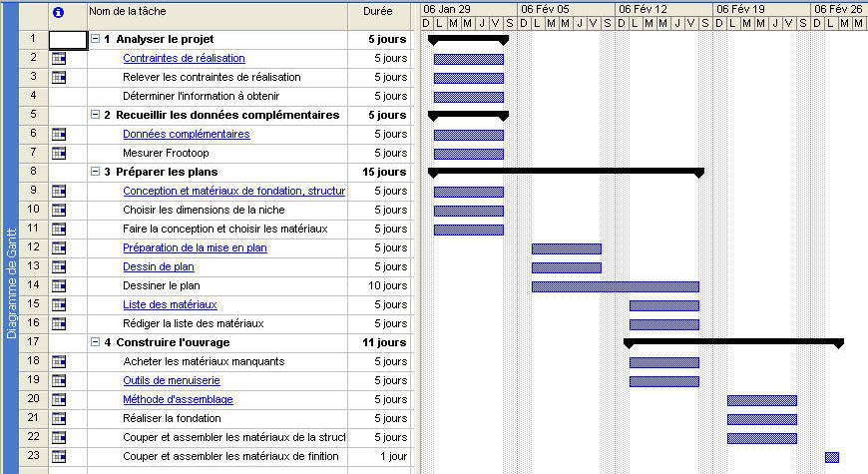Click the note icon for Dessiner le plan row
The height and width of the screenshot is (474, 868).
tap(59, 285)
